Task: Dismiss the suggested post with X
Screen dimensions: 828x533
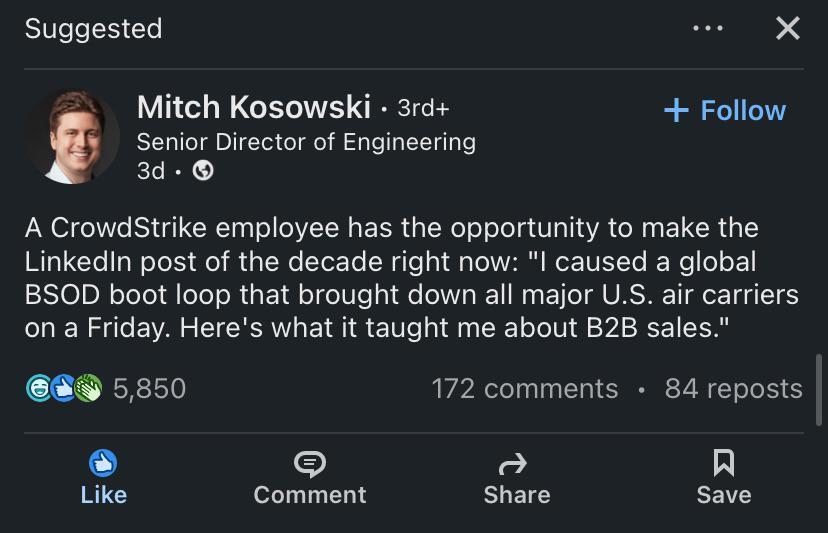Action: [788, 28]
